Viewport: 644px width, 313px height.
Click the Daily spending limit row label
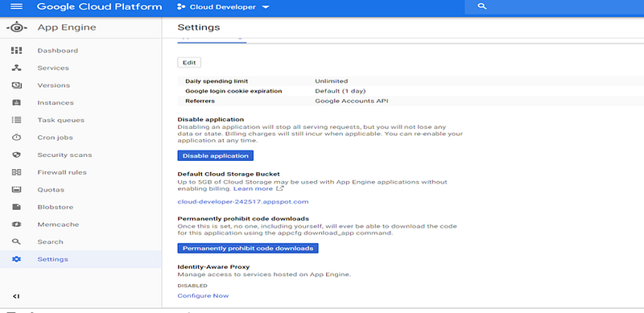tap(217, 81)
